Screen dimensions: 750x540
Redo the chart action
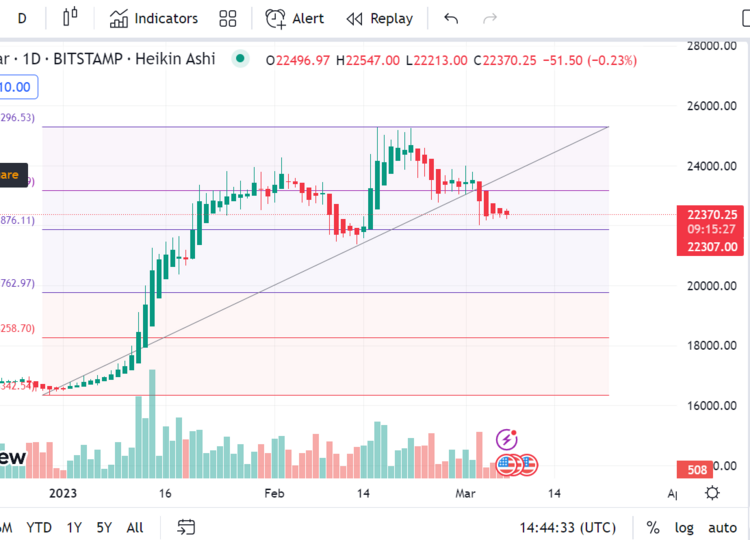(x=490, y=18)
